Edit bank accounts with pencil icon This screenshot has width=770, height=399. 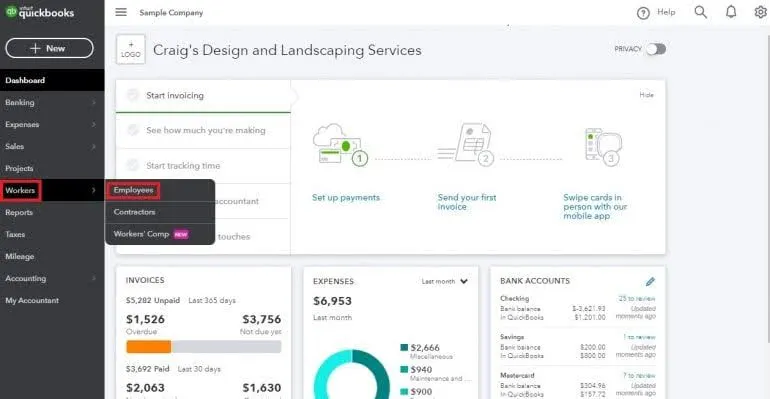pyautogui.click(x=650, y=281)
